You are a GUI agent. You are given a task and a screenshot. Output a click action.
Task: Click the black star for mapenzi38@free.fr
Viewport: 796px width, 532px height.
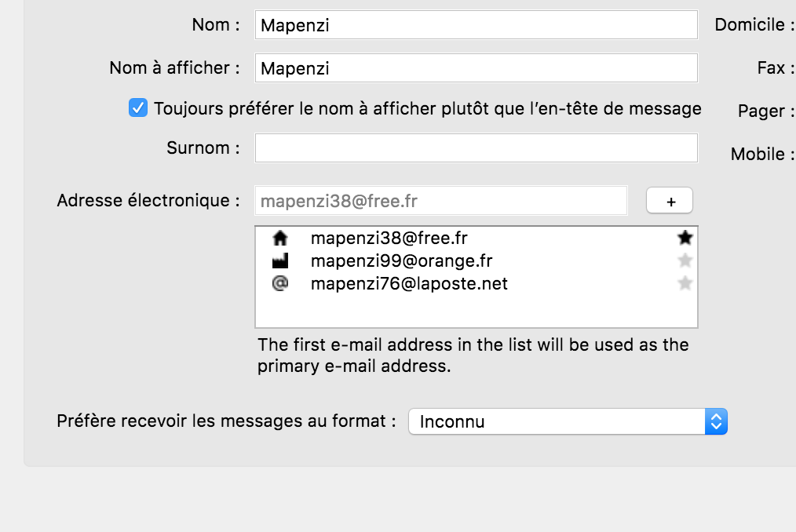pos(685,238)
